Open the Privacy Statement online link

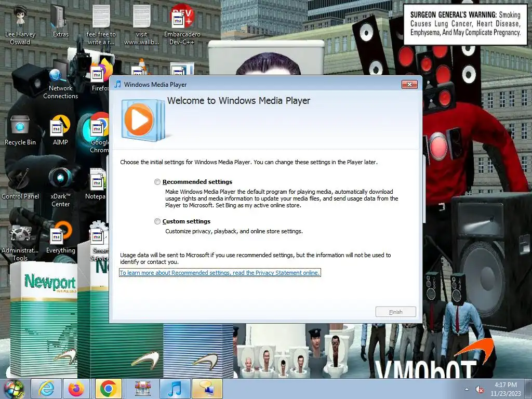tap(220, 273)
